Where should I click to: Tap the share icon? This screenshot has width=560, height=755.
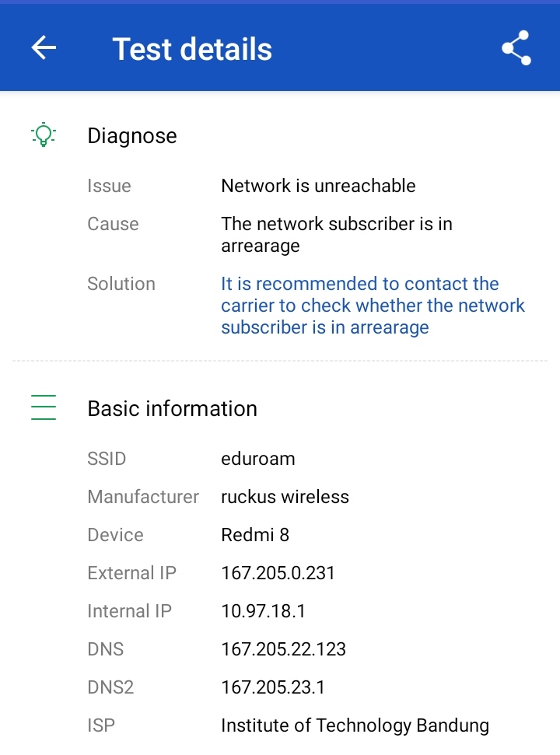click(516, 48)
